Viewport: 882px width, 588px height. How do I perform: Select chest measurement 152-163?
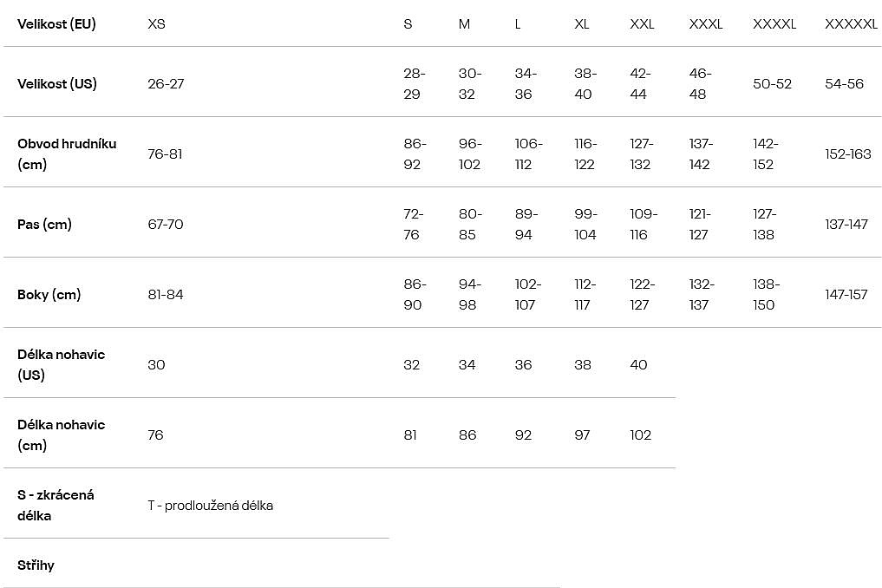[847, 154]
